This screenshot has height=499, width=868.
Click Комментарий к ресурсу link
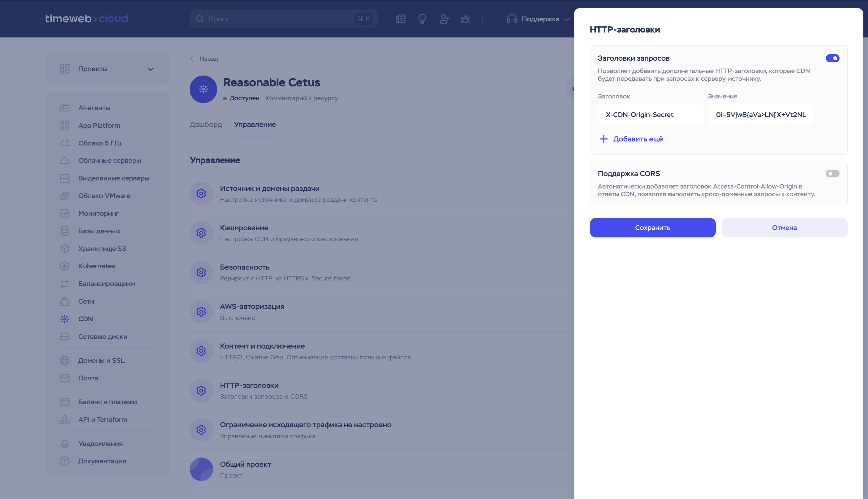coord(301,98)
